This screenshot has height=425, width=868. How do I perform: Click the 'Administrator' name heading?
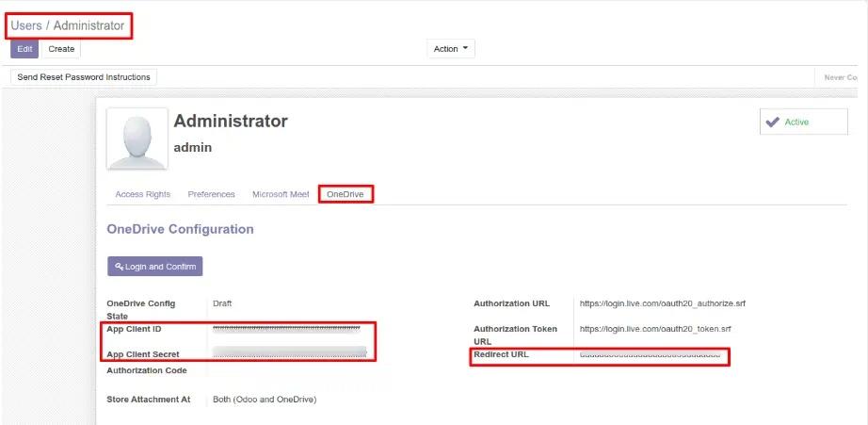pyautogui.click(x=231, y=122)
